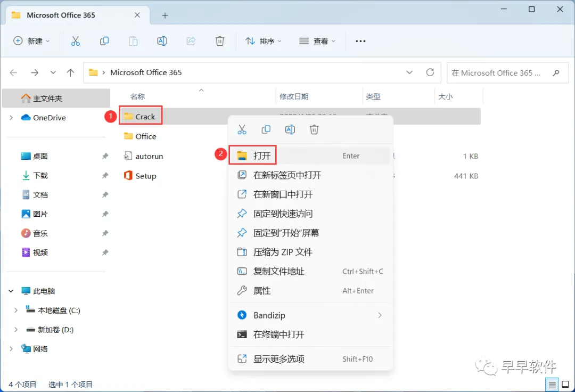
Task: Click the Share icon in the toolbar
Action: click(191, 41)
